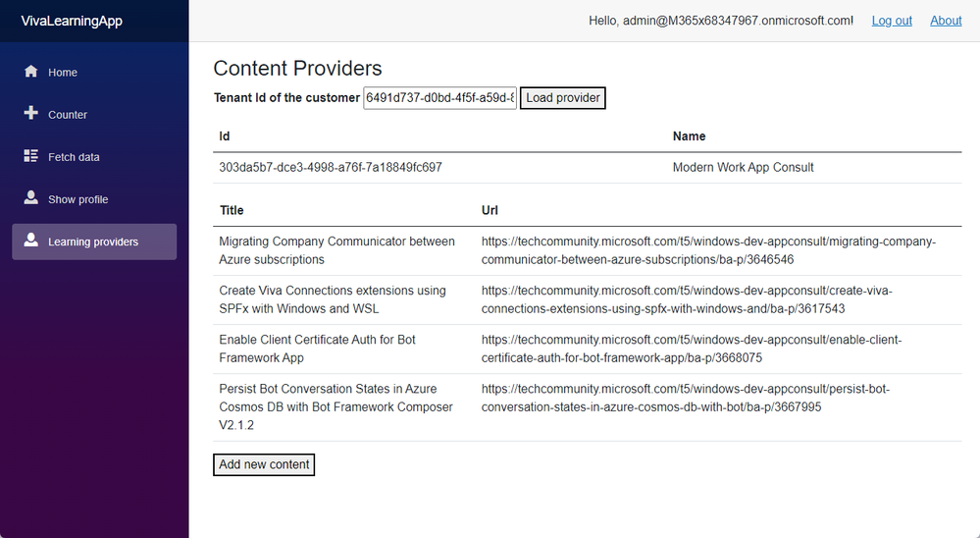The width and height of the screenshot is (980, 538).
Task: Click the Load provider button
Action: coord(562,97)
